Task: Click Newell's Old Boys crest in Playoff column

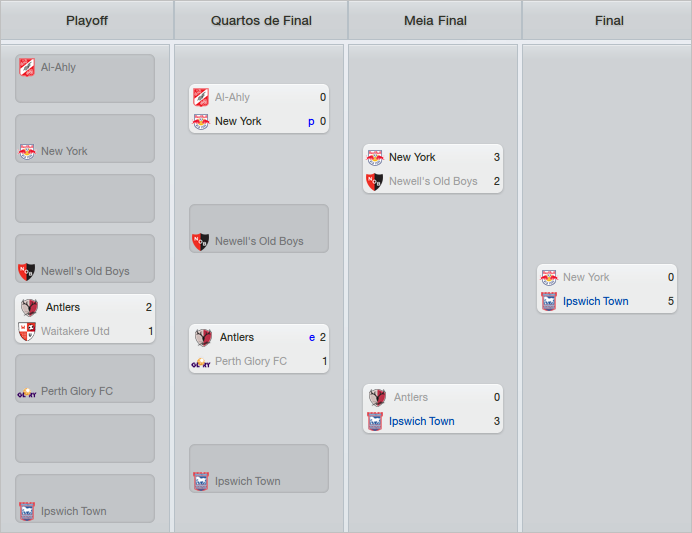Action: (27, 271)
